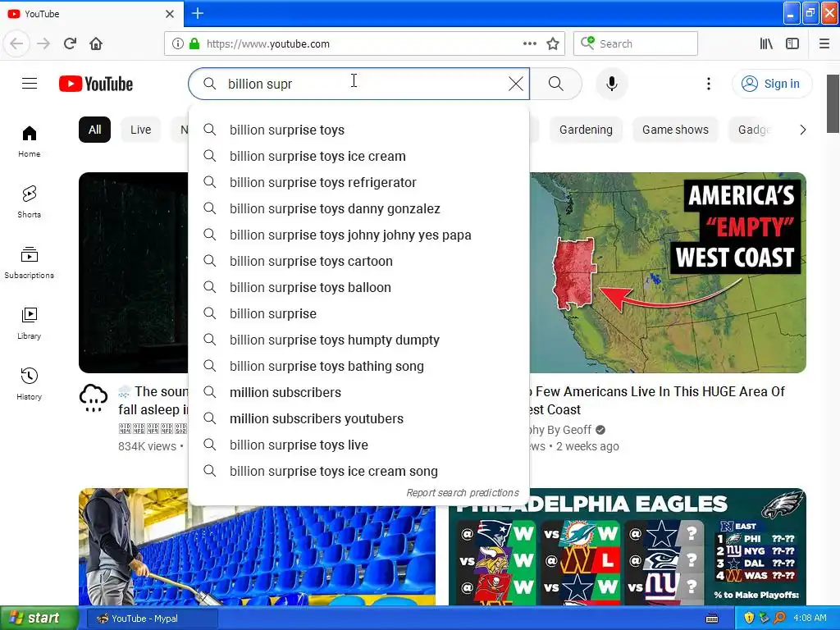Open the YouTube guide hamburger menu
Viewport: 840px width, 630px height.
[30, 84]
